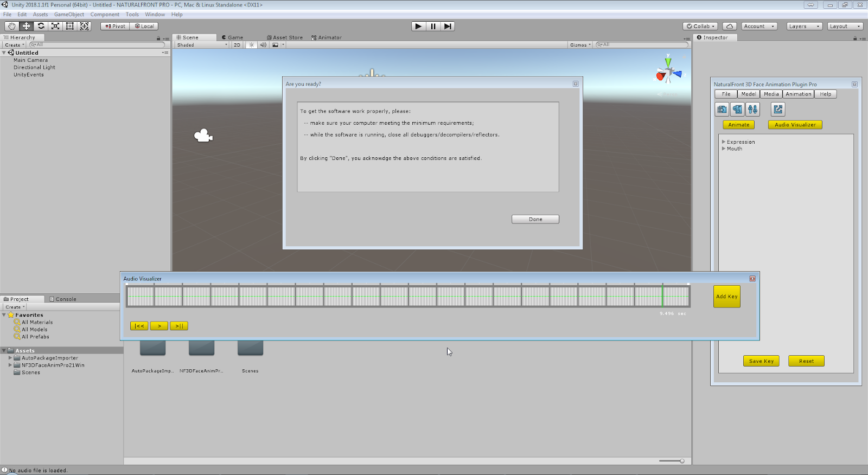868x475 pixels.
Task: Jump to end in Audio Visualizer
Action: [179, 326]
